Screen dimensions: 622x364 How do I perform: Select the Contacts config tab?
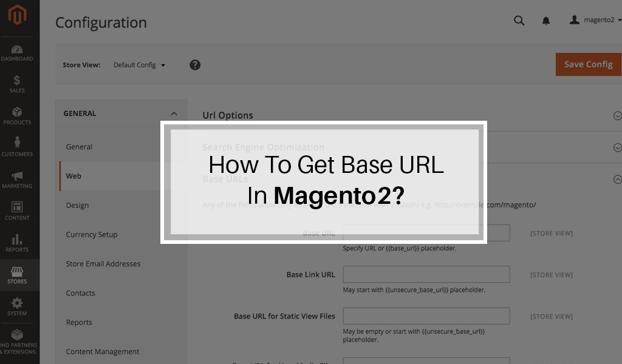81,293
